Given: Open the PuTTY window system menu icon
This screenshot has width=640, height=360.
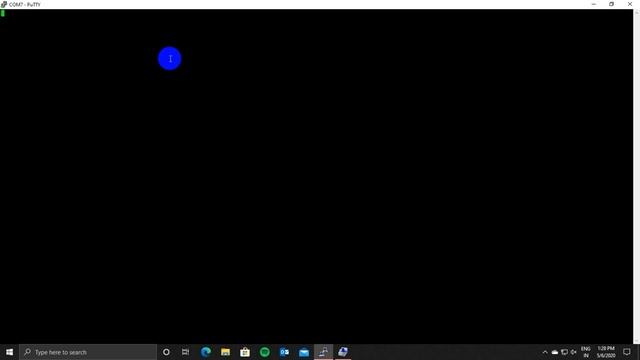Looking at the screenshot, I should pos(4,4).
